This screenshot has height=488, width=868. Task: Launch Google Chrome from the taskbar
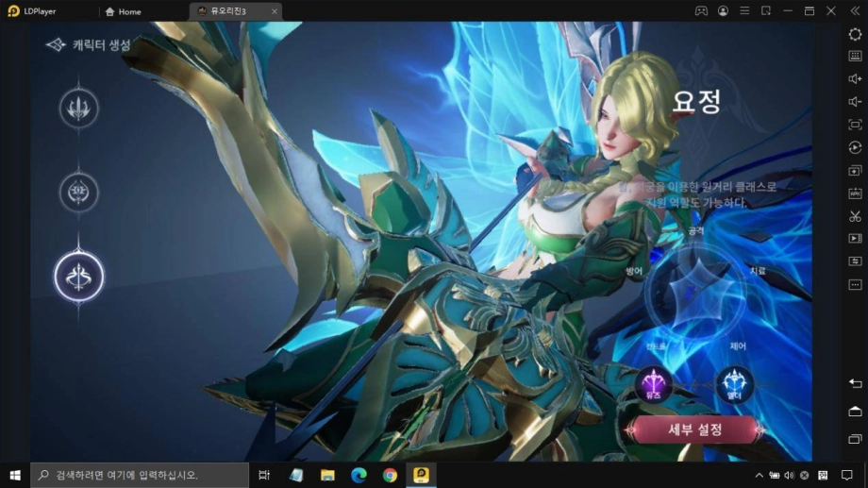(x=390, y=476)
